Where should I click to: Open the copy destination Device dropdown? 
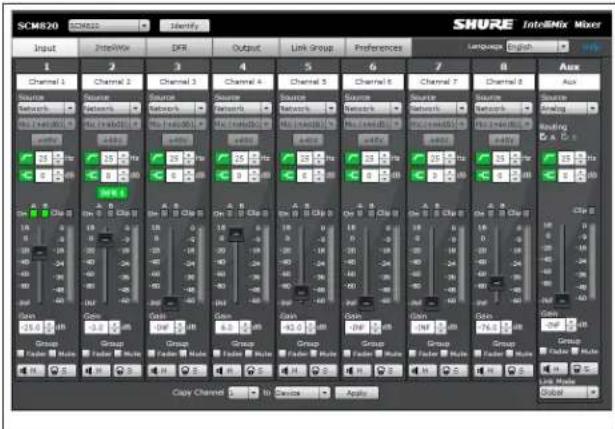[302, 393]
